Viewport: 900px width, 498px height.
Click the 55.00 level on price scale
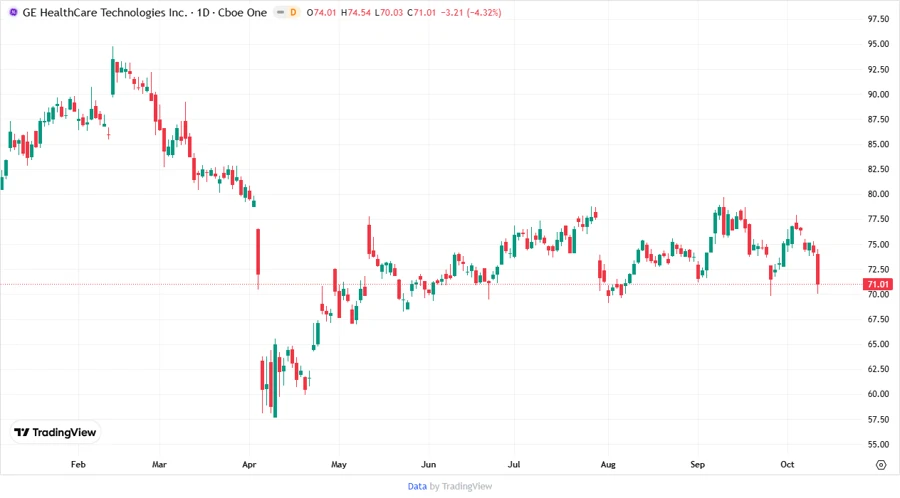[879, 444]
